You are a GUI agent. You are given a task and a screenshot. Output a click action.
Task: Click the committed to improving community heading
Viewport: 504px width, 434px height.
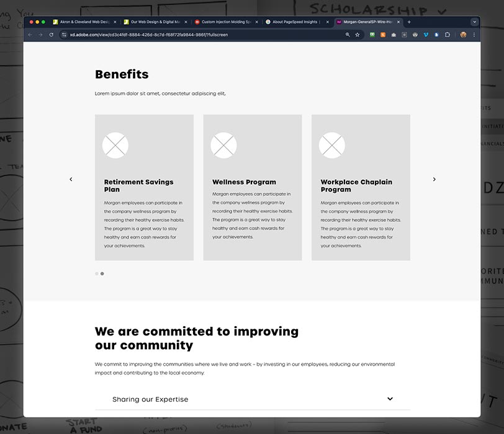point(196,338)
